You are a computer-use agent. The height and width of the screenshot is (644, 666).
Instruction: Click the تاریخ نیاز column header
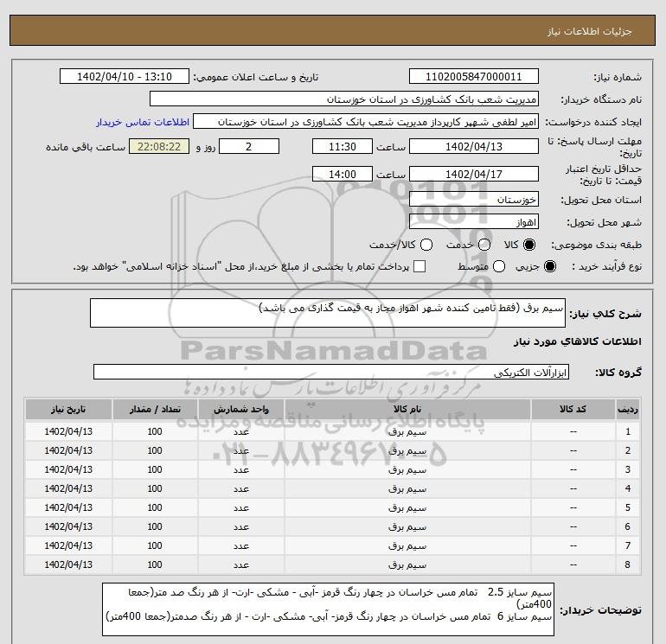click(68, 409)
